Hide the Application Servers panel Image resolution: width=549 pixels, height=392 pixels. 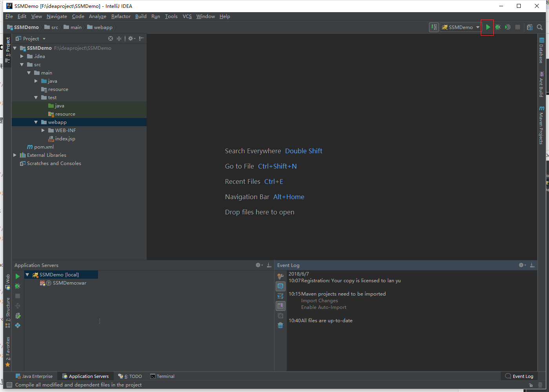pos(269,265)
